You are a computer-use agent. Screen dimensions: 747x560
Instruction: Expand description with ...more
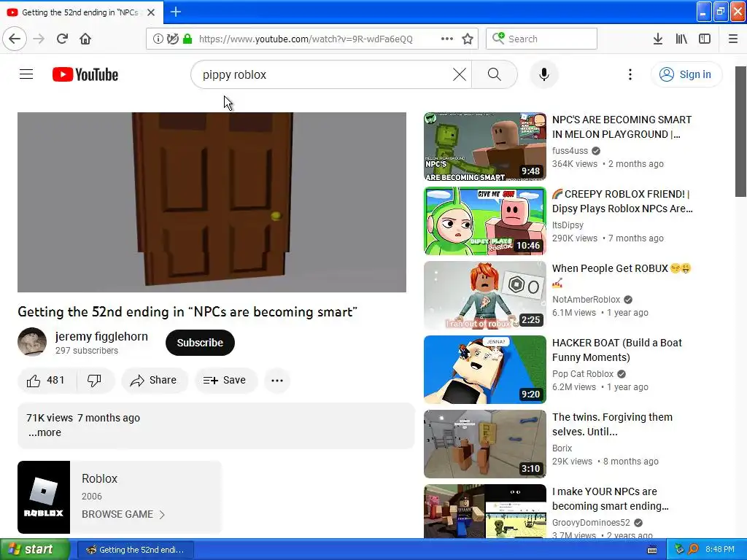[44, 432]
